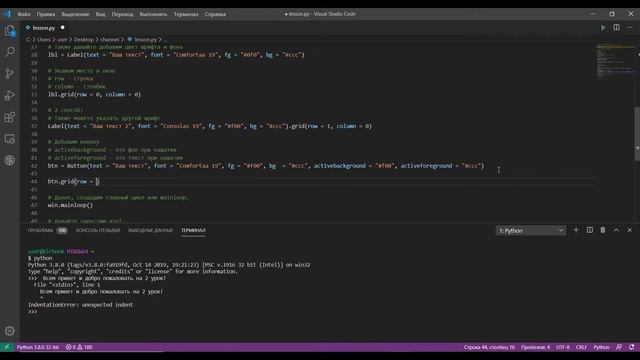640x360 pixels.
Task: Switch to the ТЕРМИНАЛ tab
Action: (x=193, y=231)
